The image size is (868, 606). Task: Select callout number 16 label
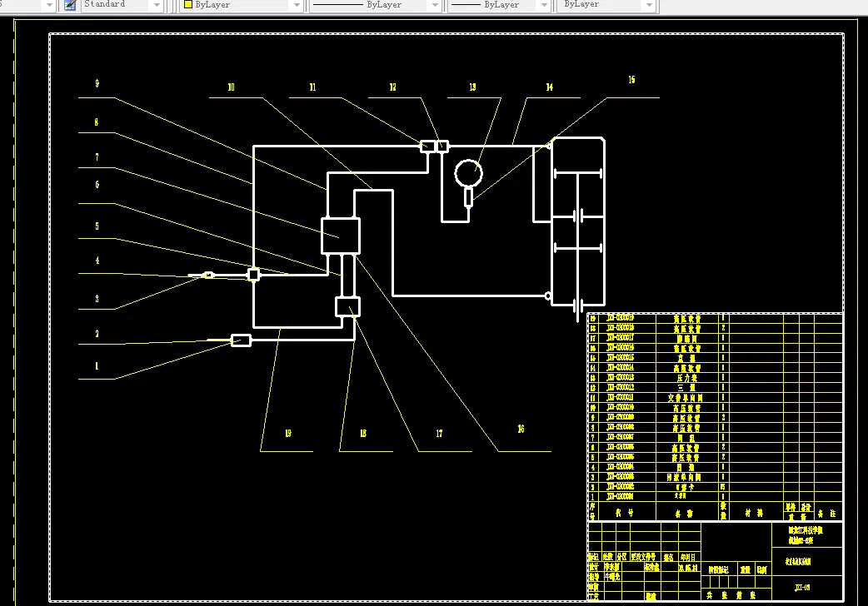(521, 429)
